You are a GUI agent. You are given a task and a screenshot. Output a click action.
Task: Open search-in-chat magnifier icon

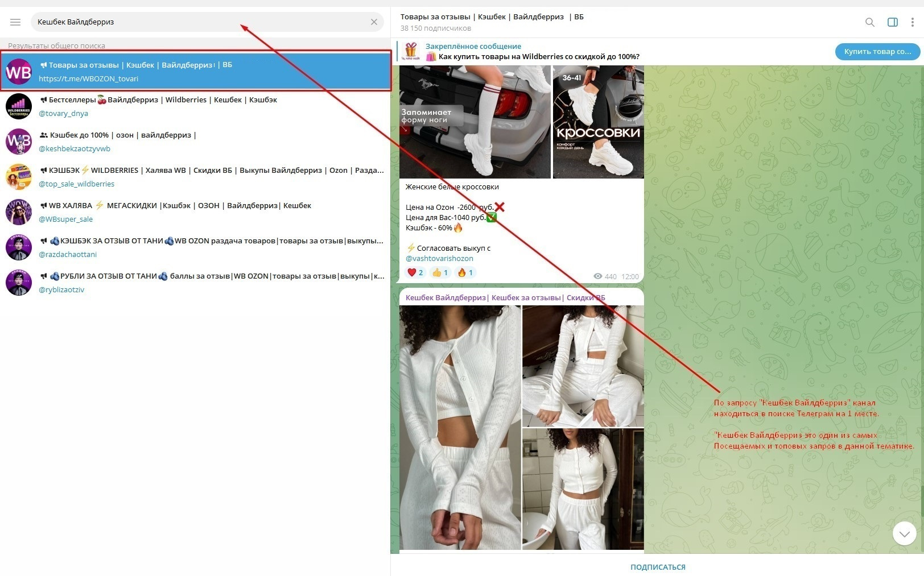pyautogui.click(x=870, y=22)
